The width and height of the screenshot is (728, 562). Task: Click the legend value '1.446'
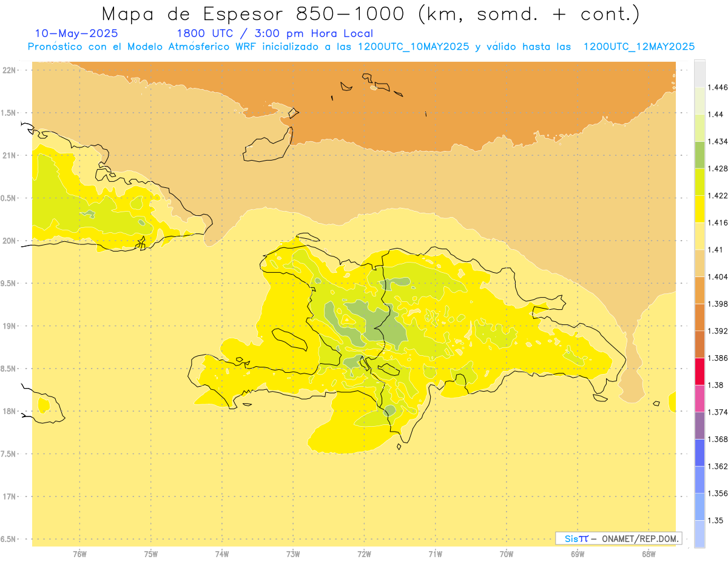pos(717,87)
